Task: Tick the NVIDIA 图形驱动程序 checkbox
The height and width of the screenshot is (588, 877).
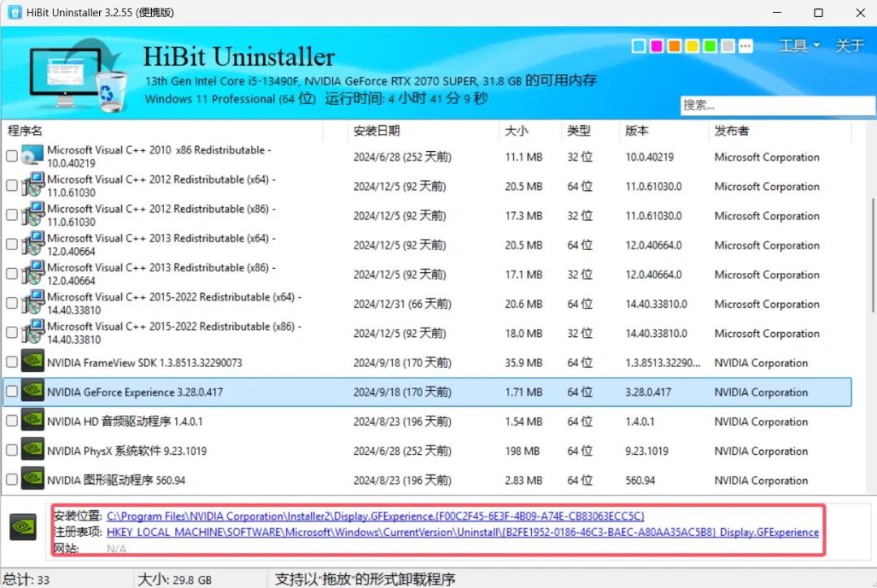Action: coord(11,479)
